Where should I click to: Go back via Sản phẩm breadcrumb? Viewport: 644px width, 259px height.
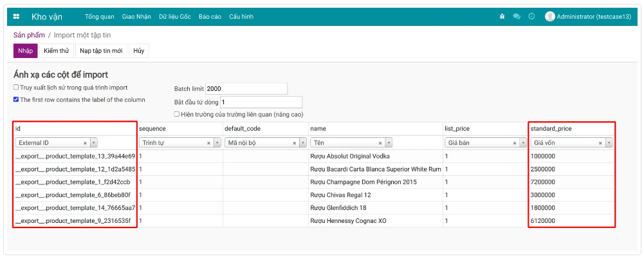click(x=28, y=35)
